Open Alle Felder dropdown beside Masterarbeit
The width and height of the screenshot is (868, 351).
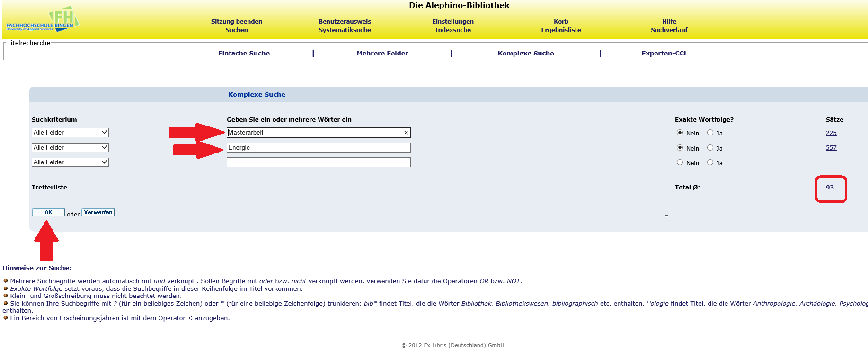[70, 133]
